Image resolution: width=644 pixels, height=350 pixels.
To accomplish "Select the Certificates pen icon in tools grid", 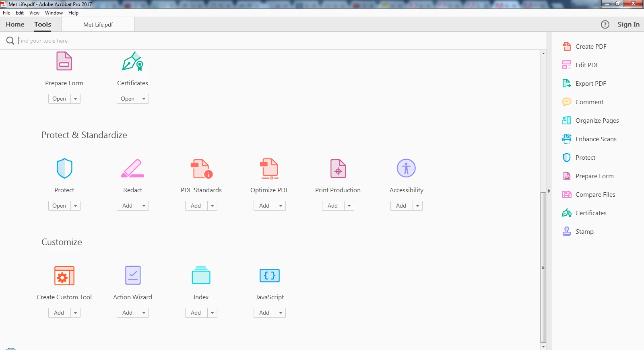I will (x=132, y=61).
